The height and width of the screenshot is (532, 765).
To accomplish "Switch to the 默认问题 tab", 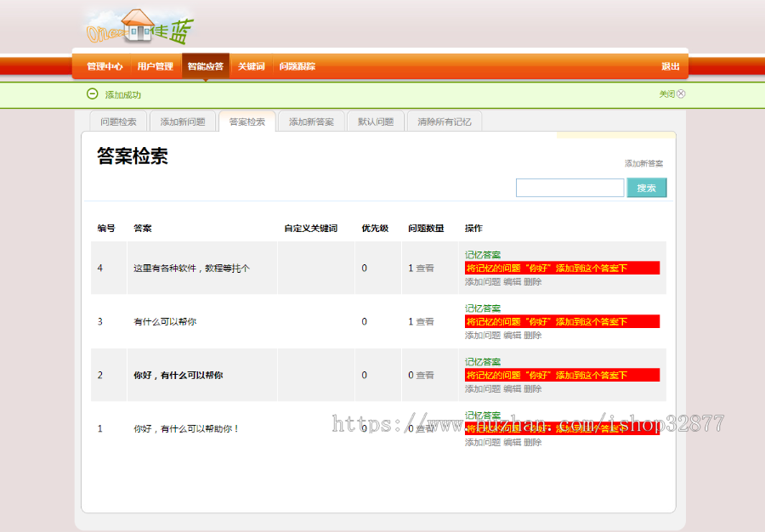I will tap(376, 122).
